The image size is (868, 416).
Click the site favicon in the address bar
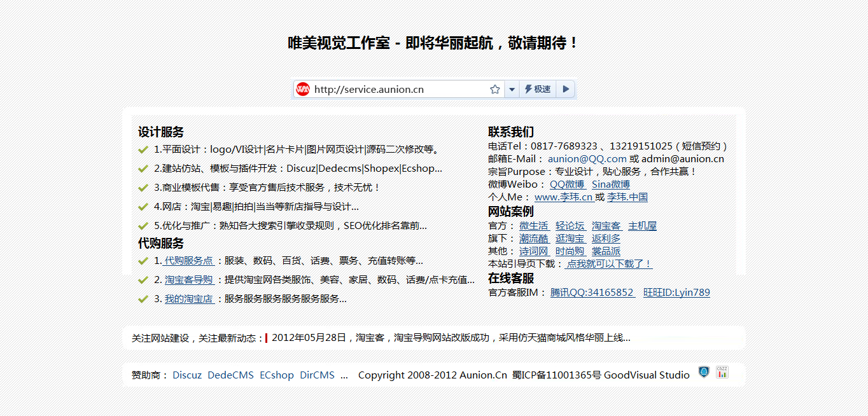coord(302,89)
